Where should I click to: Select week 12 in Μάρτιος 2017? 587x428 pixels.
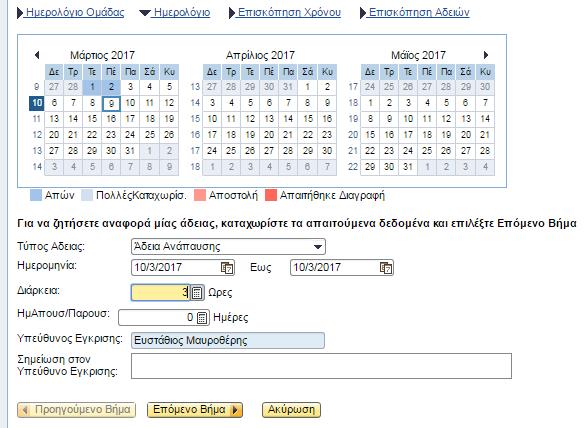point(37,135)
